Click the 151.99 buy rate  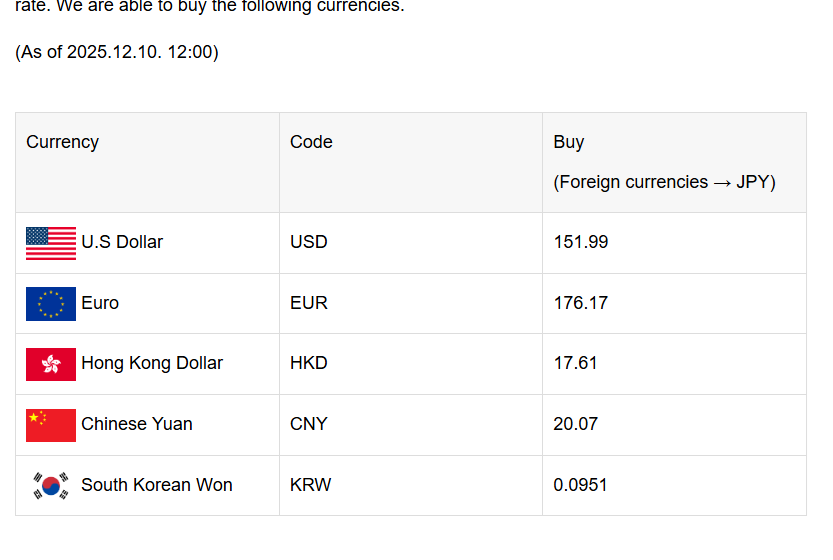581,242
